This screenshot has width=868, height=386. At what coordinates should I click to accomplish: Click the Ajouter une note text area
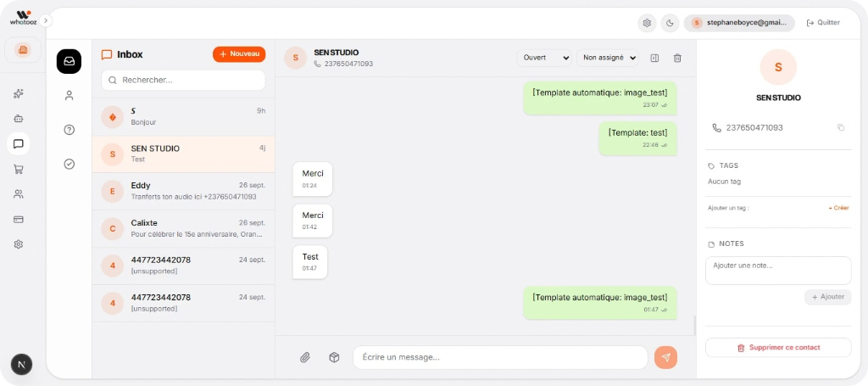pos(778,271)
